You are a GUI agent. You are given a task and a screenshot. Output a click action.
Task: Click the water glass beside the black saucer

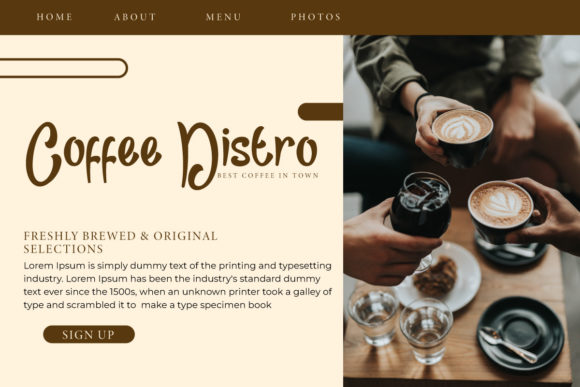pos(426,331)
